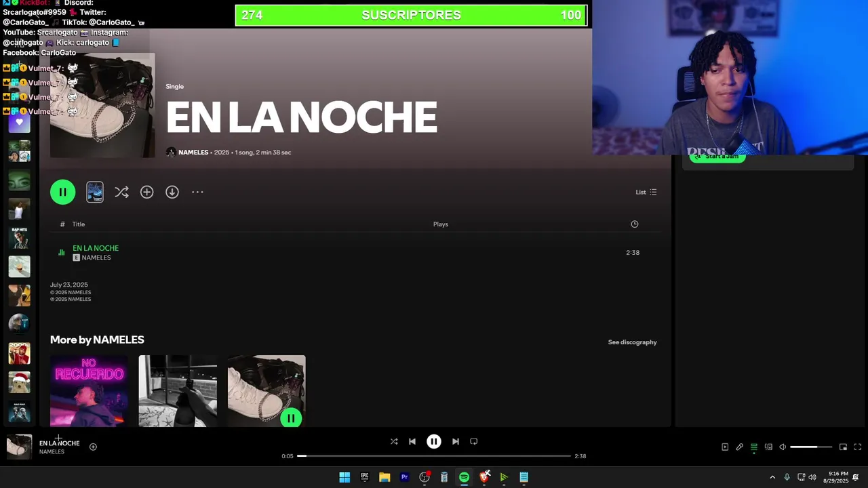Enable shuffle in the album header toolbar

tap(121, 192)
